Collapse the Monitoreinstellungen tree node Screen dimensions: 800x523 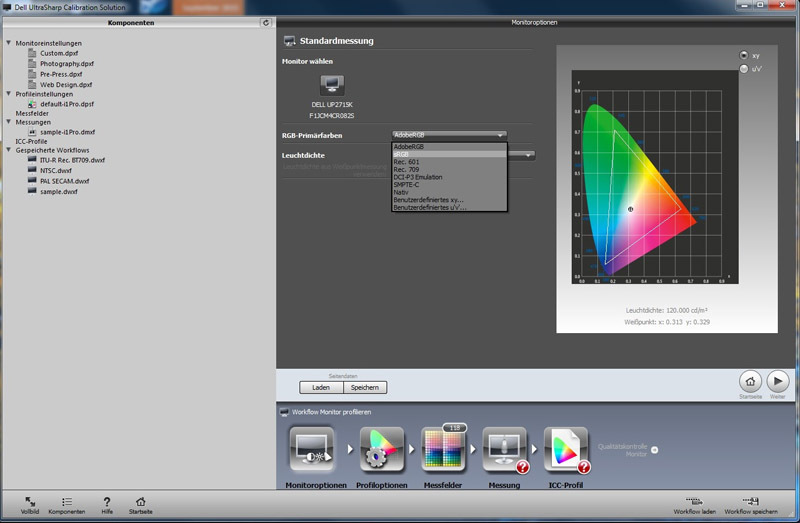[8, 43]
